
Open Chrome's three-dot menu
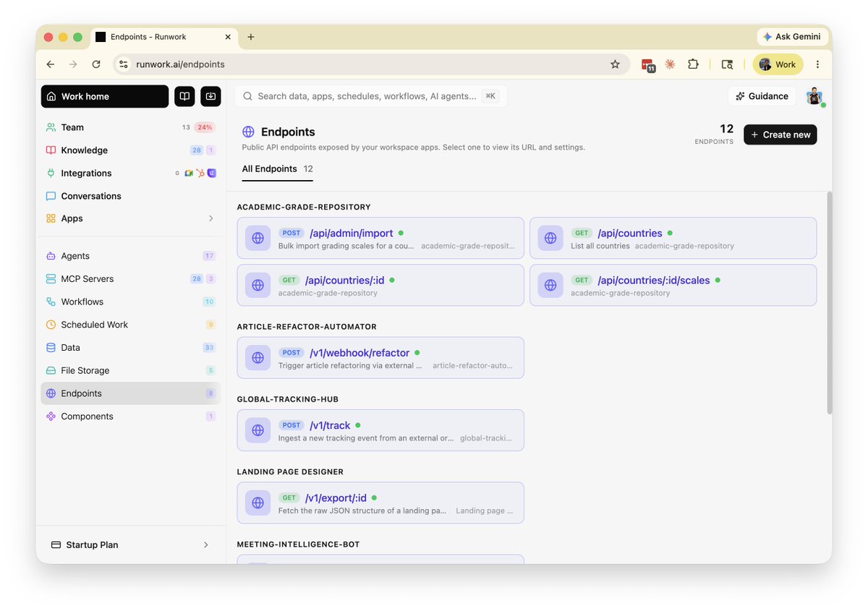pyautogui.click(x=817, y=64)
